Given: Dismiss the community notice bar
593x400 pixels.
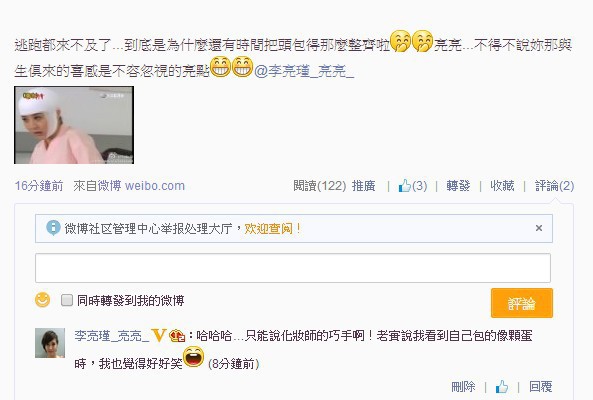Looking at the screenshot, I should click(539, 228).
